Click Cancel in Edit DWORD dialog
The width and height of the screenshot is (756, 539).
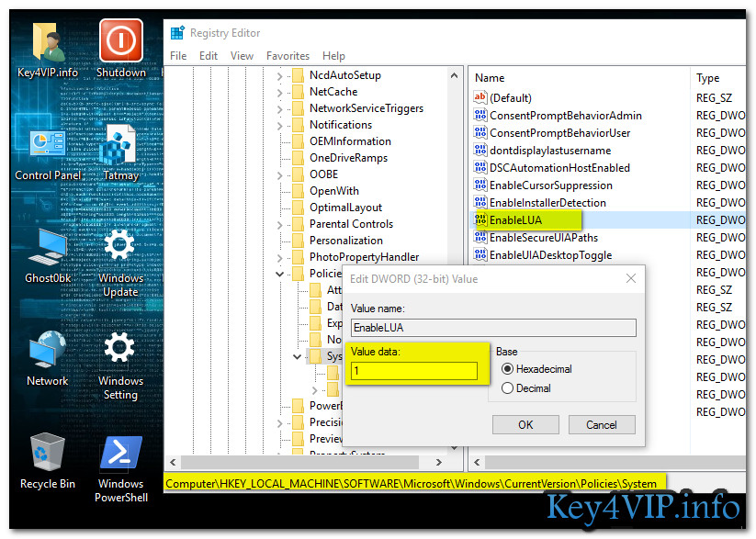point(602,425)
